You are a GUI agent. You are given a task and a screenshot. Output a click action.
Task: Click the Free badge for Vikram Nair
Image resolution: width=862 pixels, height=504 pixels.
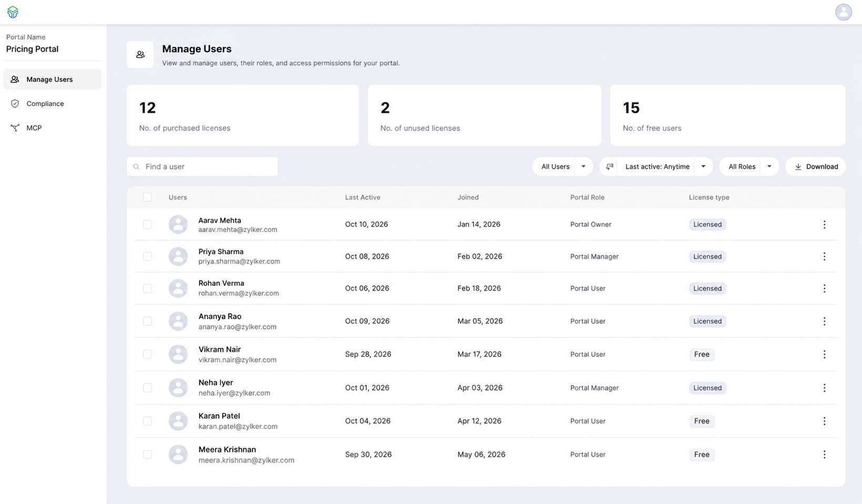(x=702, y=354)
